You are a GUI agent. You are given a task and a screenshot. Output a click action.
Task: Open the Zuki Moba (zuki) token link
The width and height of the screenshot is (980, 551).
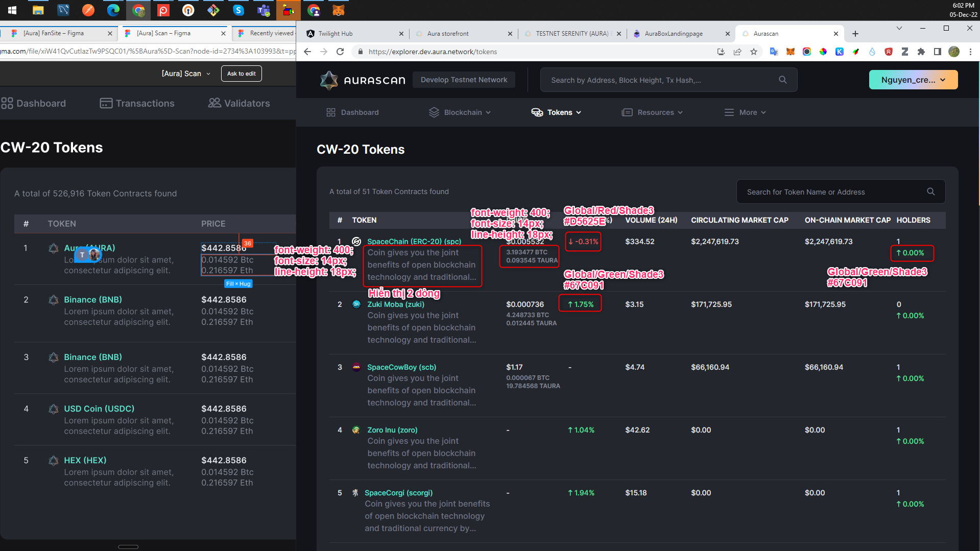[396, 304]
